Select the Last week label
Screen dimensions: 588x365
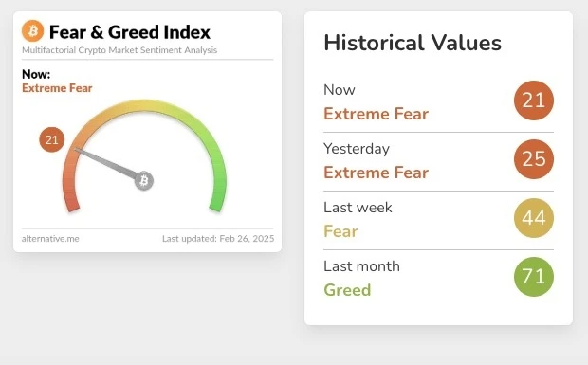(x=358, y=208)
